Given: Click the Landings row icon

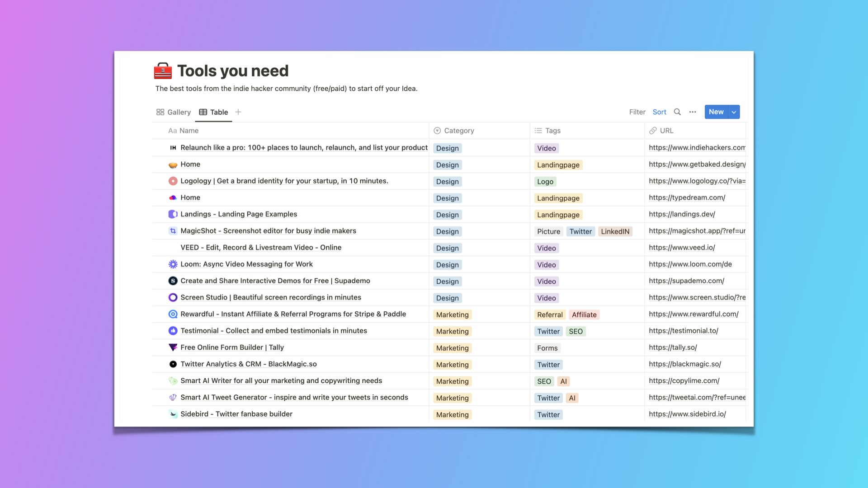Looking at the screenshot, I should click(x=173, y=214).
